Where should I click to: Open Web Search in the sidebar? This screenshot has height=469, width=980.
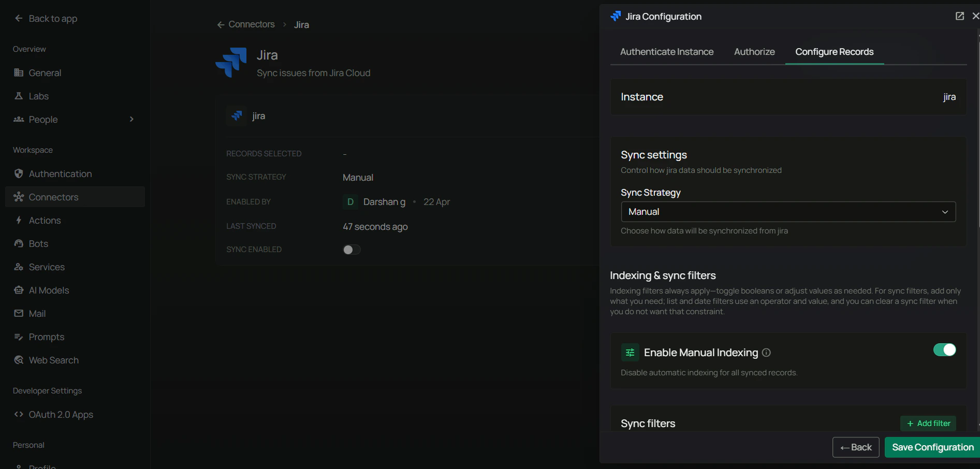pos(75,360)
